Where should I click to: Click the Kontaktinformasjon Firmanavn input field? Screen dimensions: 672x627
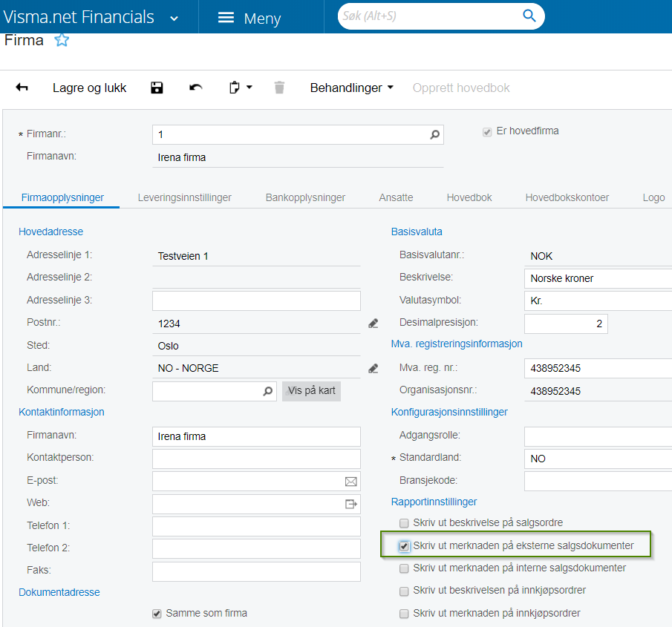click(x=256, y=436)
